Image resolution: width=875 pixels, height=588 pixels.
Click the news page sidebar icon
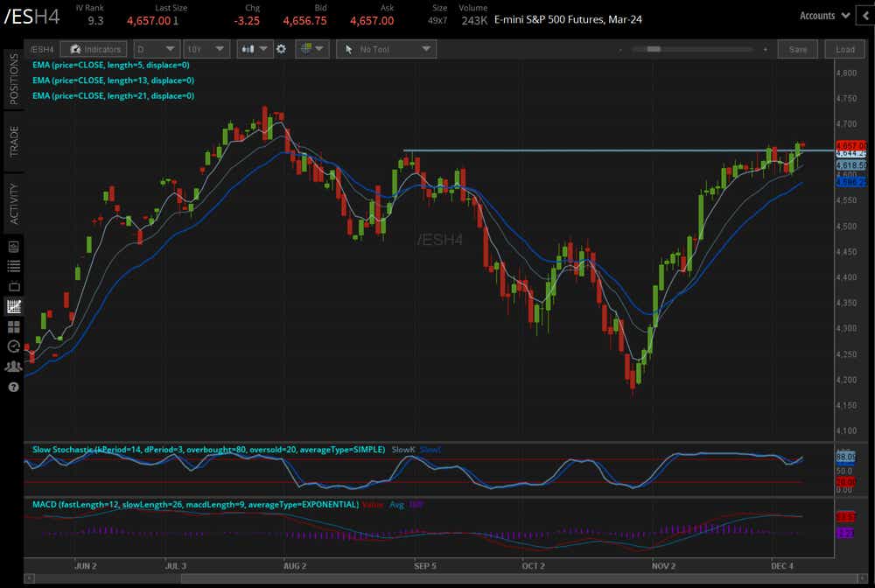(x=14, y=247)
